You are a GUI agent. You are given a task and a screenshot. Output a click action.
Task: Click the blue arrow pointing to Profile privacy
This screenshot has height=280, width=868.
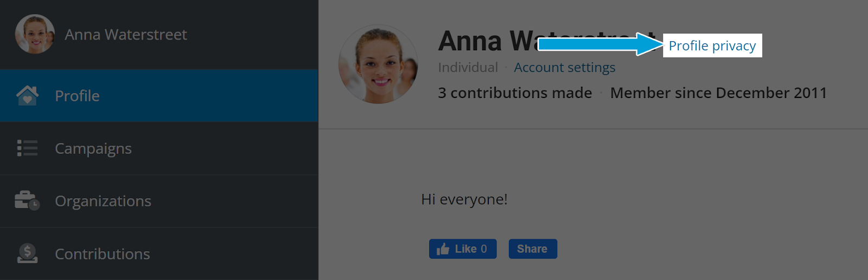(601, 44)
